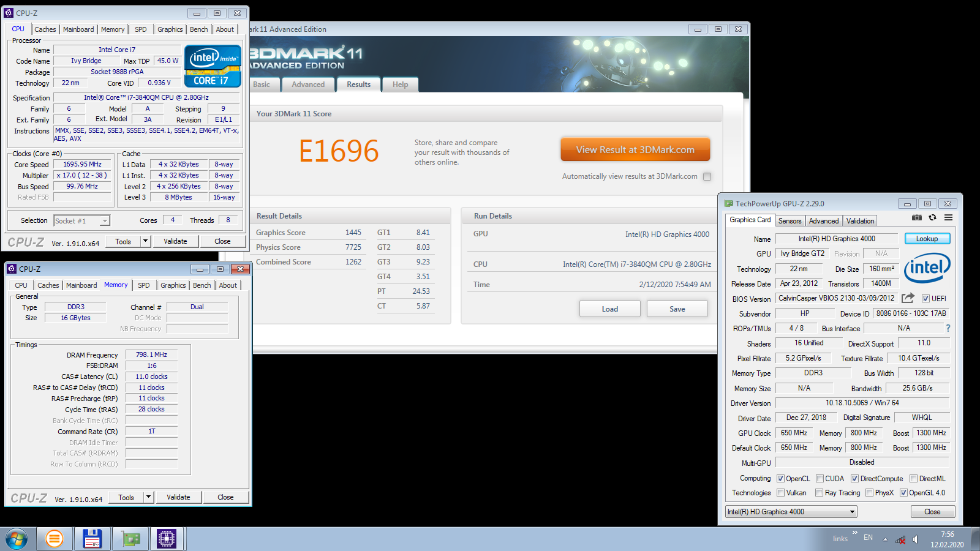Click Validate in the top CPU-Z window
The width and height of the screenshot is (980, 551).
tap(175, 241)
